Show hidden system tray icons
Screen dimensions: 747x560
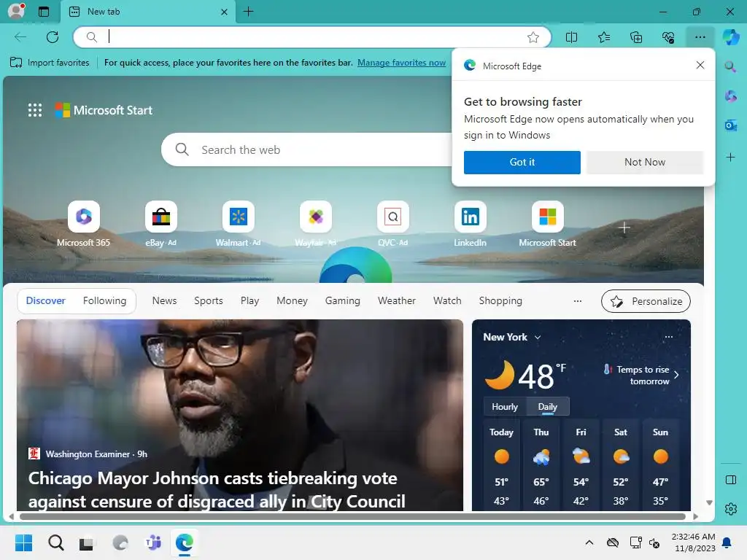tap(589, 542)
